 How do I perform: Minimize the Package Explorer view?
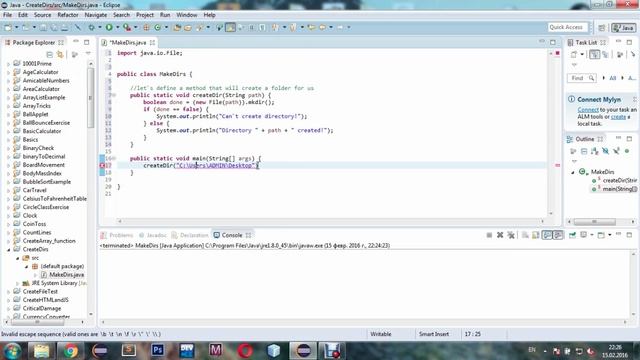[x=76, y=42]
